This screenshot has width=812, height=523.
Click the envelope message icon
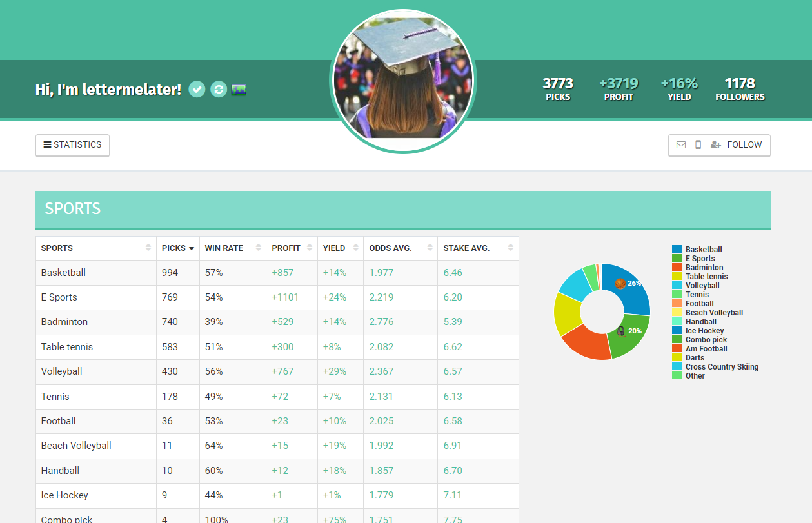tap(681, 145)
